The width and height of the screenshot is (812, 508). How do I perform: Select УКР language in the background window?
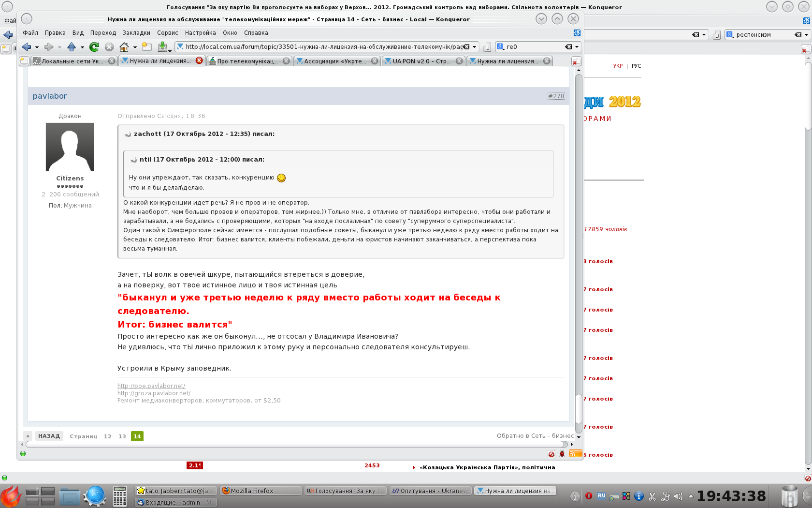(x=618, y=66)
